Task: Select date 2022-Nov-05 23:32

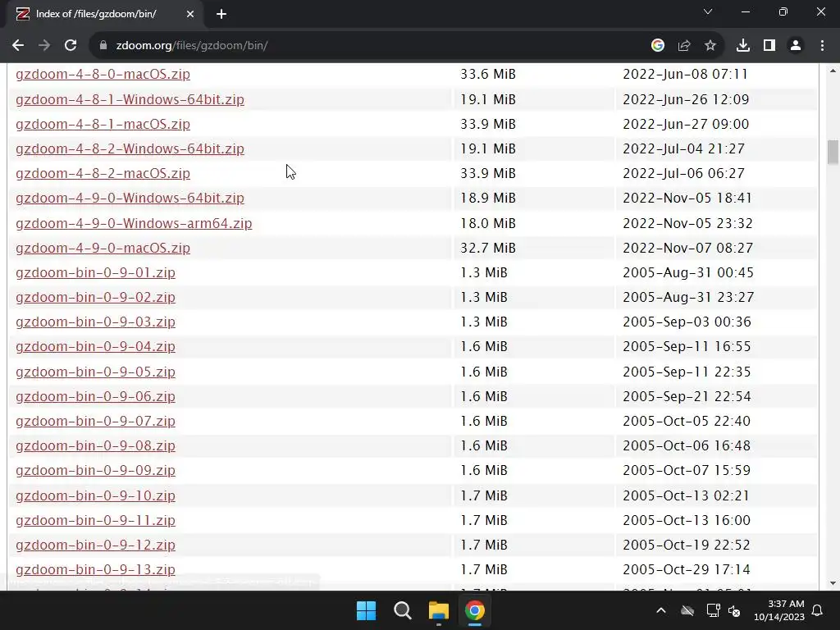Action: 688,223
